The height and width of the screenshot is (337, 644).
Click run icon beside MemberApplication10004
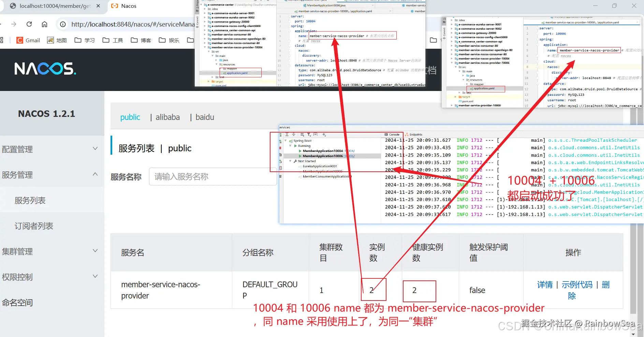tap(300, 151)
